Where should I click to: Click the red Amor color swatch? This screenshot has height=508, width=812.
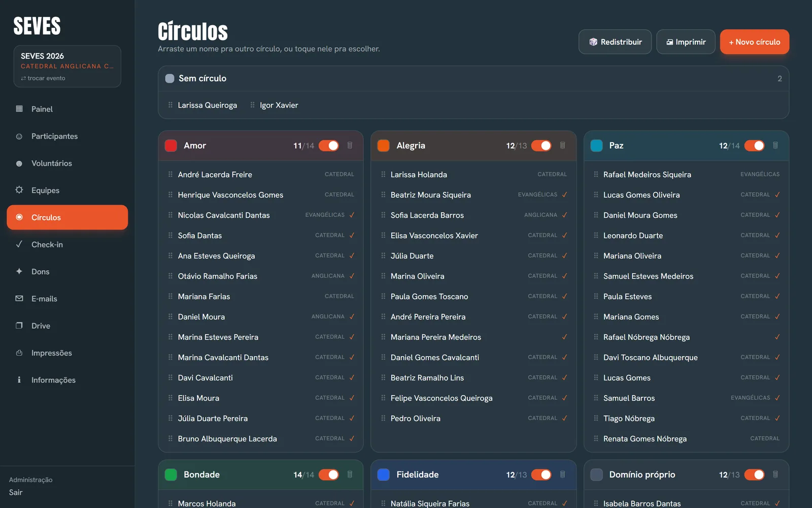(x=171, y=145)
